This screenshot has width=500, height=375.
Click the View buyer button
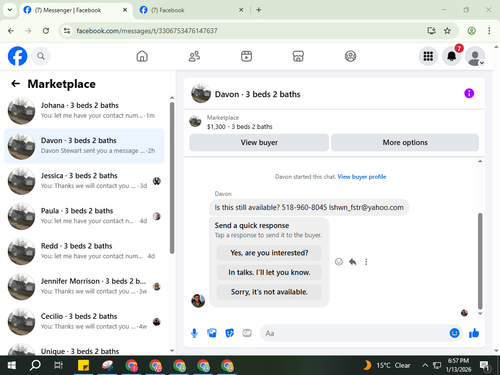click(x=259, y=142)
